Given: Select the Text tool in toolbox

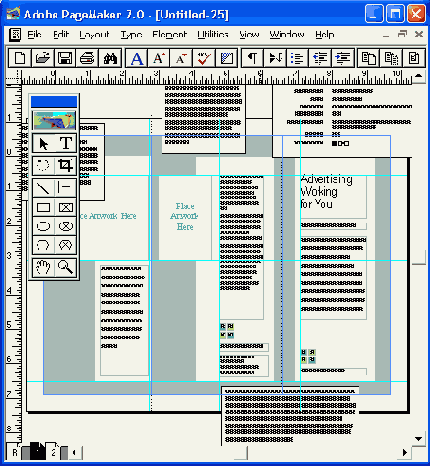Looking at the screenshot, I should [x=66, y=144].
